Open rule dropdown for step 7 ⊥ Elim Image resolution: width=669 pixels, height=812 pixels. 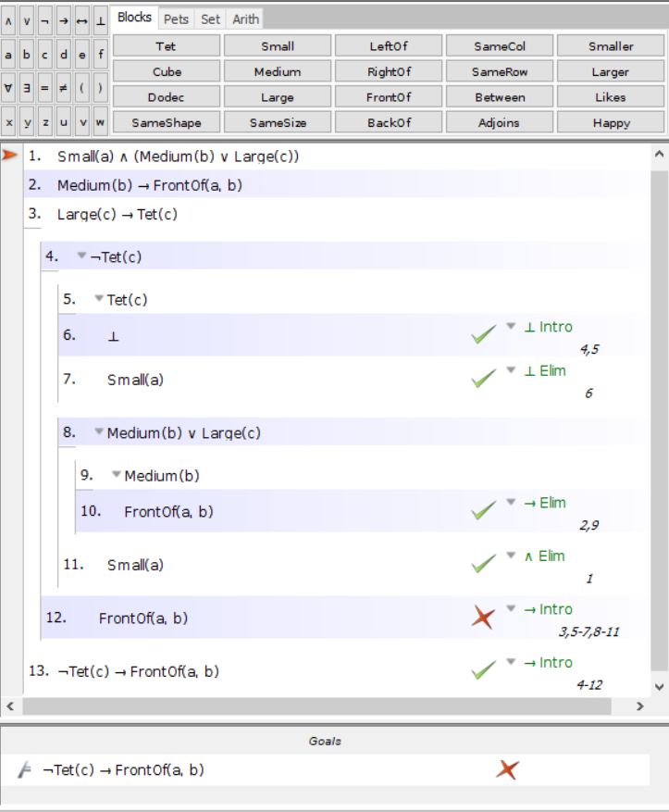pos(511,369)
